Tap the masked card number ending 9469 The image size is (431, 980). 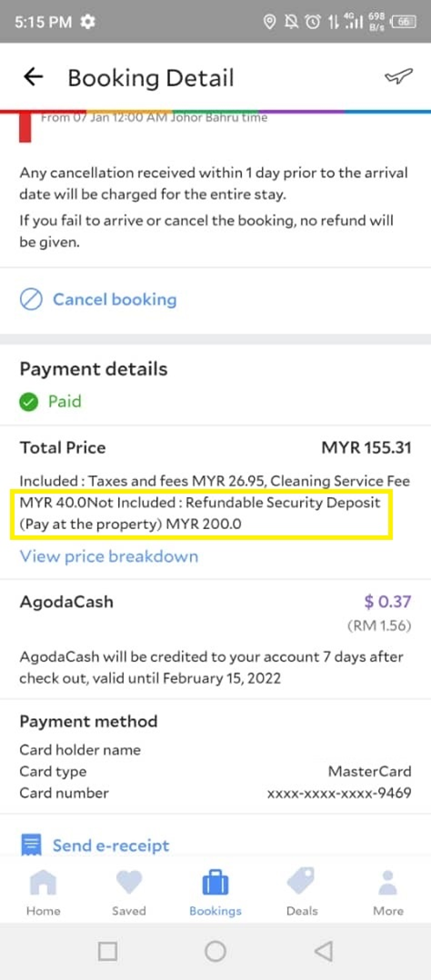coord(339,793)
